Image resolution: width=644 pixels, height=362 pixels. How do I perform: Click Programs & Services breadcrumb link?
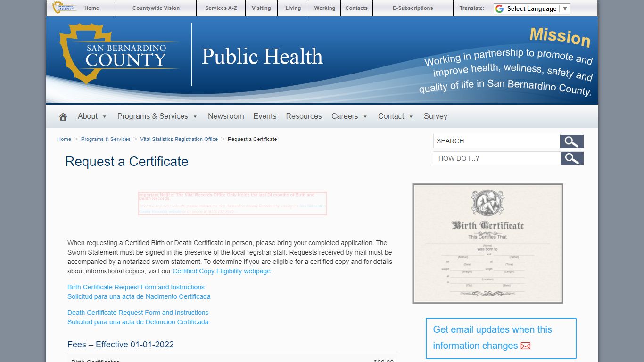tap(106, 139)
